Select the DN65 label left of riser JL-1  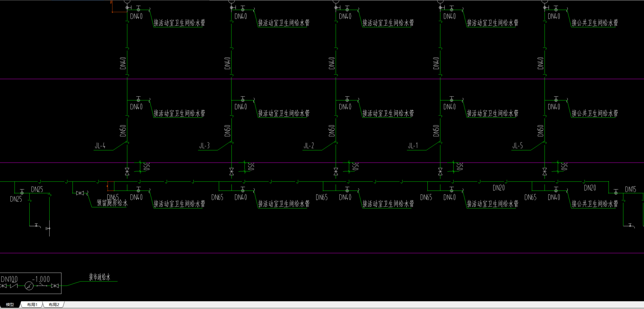point(426,197)
